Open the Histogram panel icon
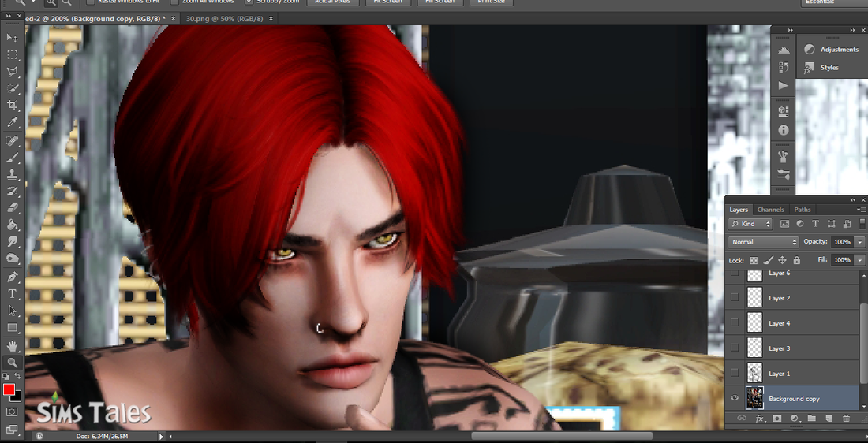 [783, 50]
